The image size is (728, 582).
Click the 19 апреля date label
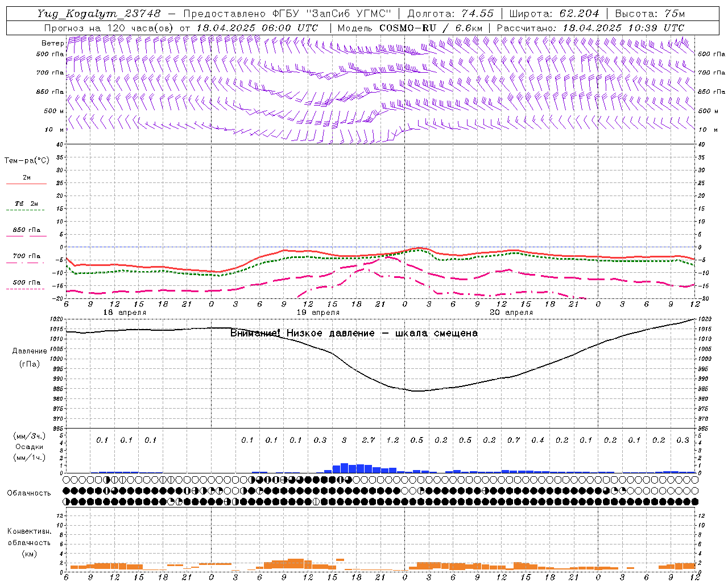(x=318, y=313)
